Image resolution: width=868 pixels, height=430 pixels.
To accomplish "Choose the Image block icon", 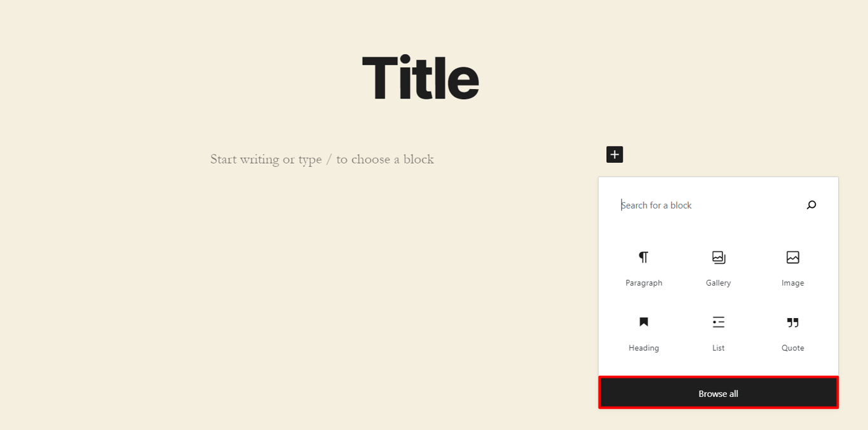I will click(792, 257).
